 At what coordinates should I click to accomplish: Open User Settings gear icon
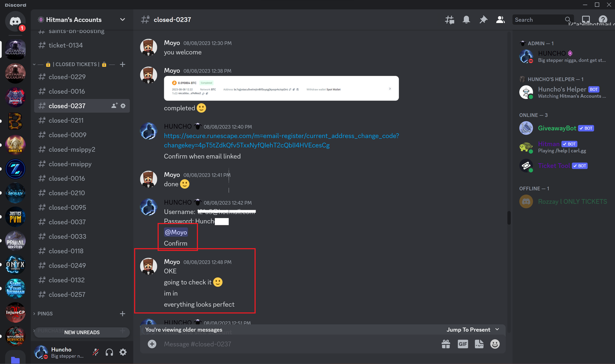[x=123, y=352]
